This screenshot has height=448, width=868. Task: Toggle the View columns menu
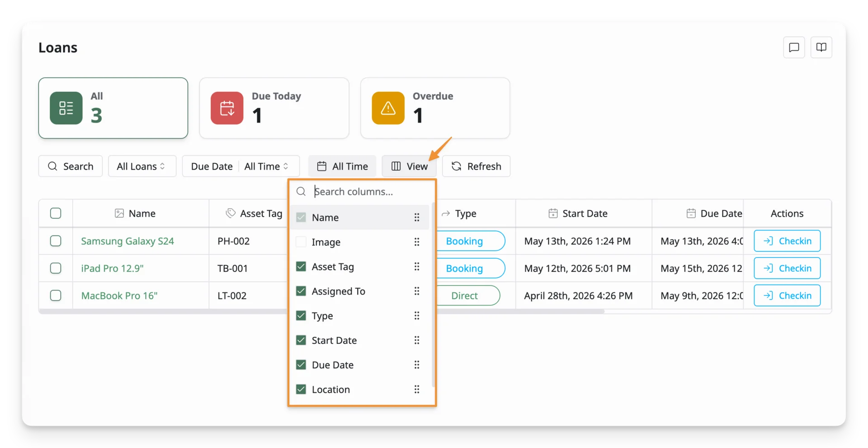point(409,166)
